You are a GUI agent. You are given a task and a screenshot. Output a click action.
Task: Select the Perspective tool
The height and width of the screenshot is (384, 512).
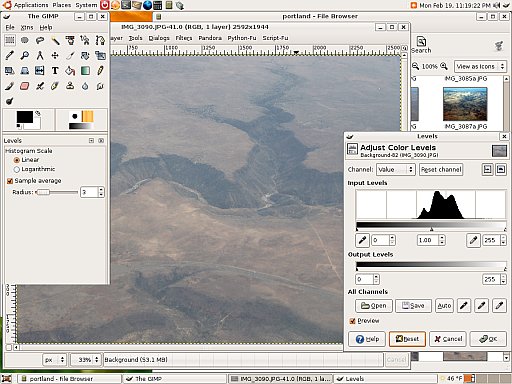(25, 71)
